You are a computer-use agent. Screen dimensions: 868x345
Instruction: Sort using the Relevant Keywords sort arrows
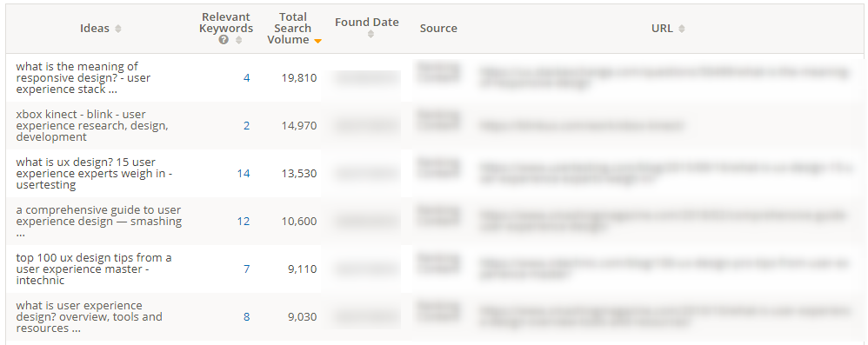coord(238,40)
